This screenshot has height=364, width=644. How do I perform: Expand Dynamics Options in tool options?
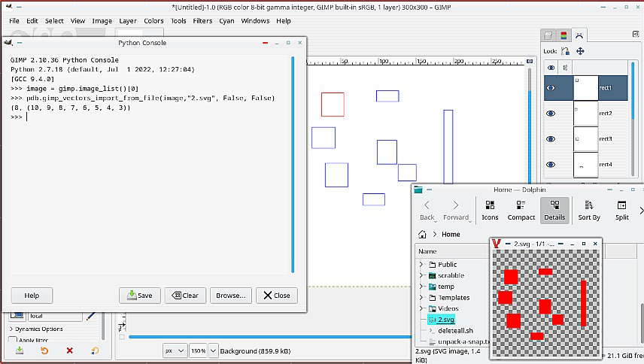tap(36, 329)
